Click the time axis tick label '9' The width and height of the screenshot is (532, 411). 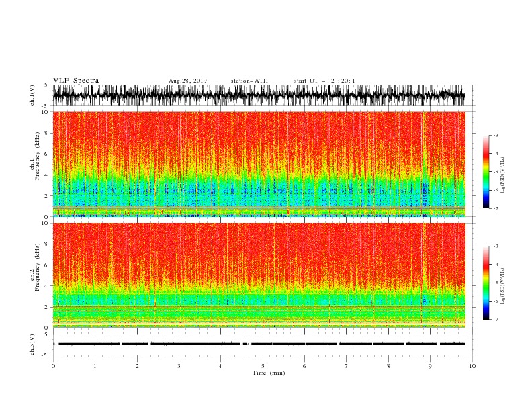tap(430, 366)
